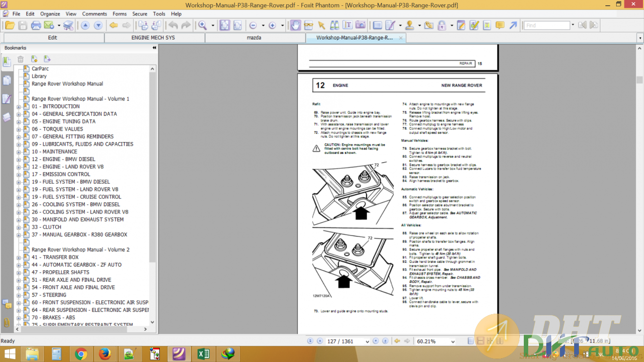Open the zoom tool dropdown arrow
Viewport: 644px width, 362px height.
click(213, 25)
